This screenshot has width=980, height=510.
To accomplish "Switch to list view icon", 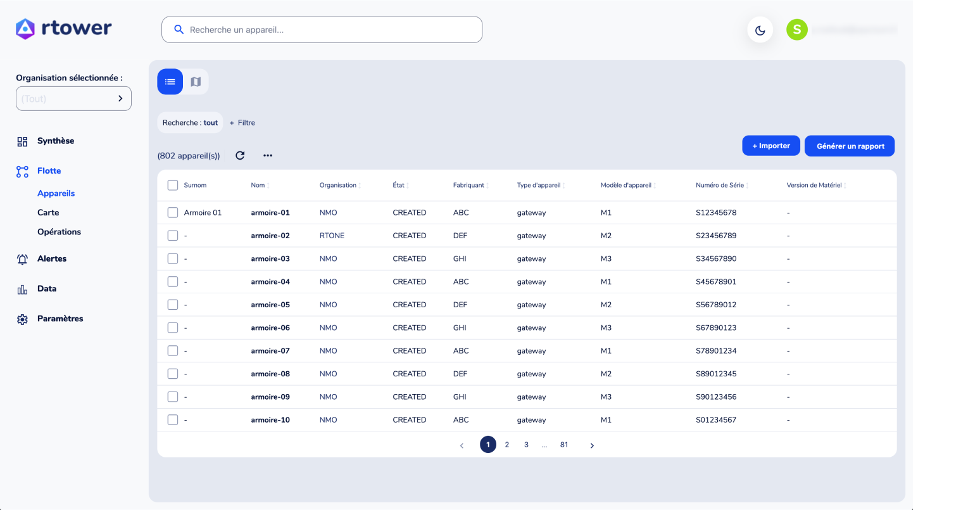I will click(x=170, y=82).
